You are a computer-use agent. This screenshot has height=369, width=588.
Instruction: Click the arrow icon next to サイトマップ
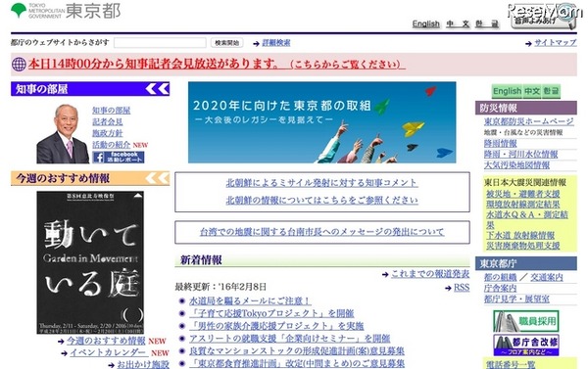pyautogui.click(x=529, y=44)
